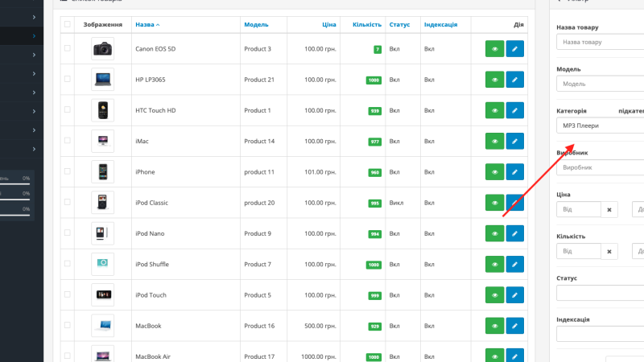
Task: Select the iPod Classic row checkbox
Action: click(68, 202)
